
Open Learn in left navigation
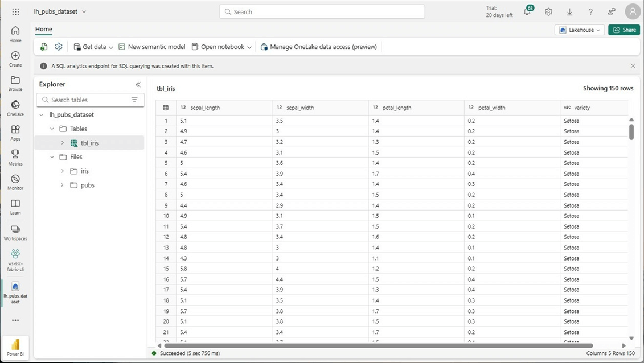pos(15,207)
